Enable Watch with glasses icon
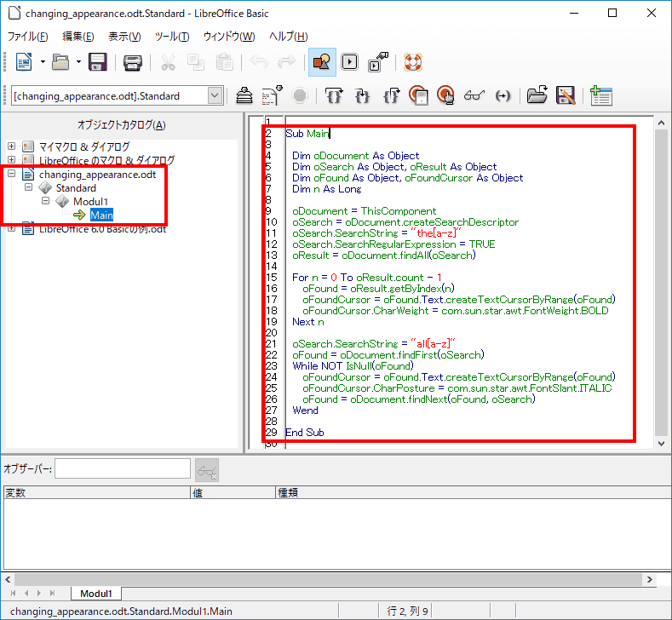 [x=474, y=95]
